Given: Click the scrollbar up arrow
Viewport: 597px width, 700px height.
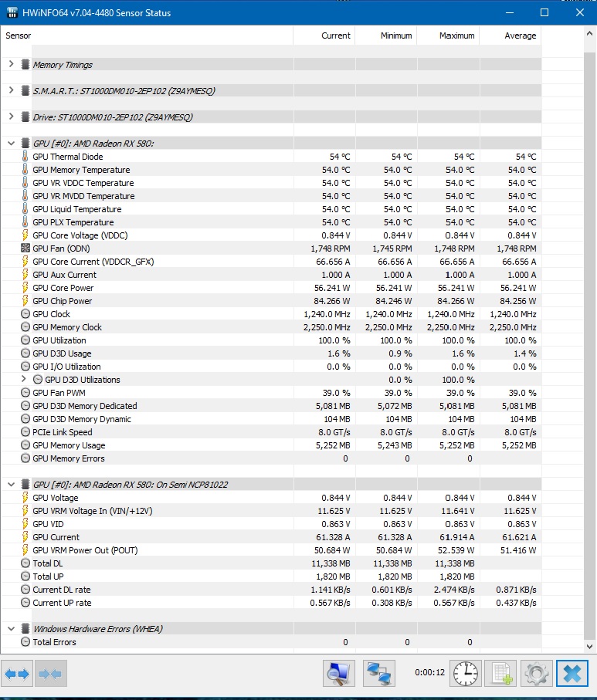Looking at the screenshot, I should (x=589, y=33).
